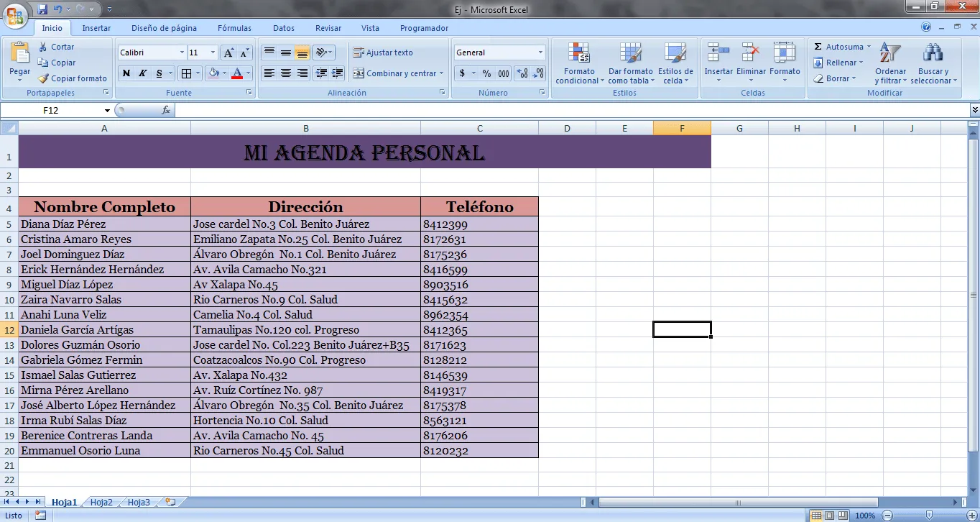
Task: Select normal view in status bar
Action: (815, 516)
